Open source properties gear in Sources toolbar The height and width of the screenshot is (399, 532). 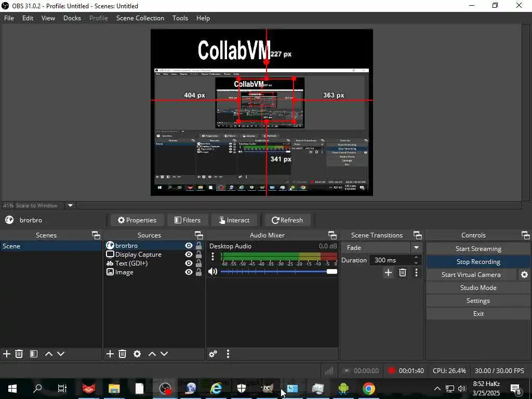pyautogui.click(x=137, y=354)
